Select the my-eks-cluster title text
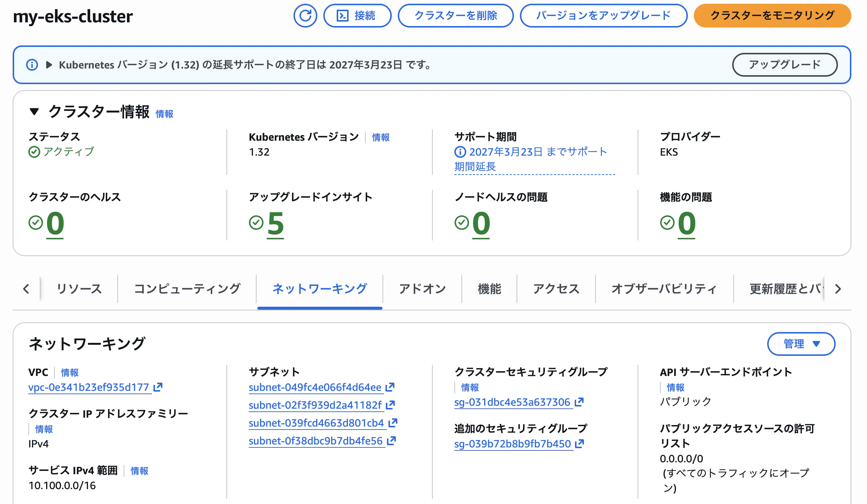The image size is (867, 504). 73,16
